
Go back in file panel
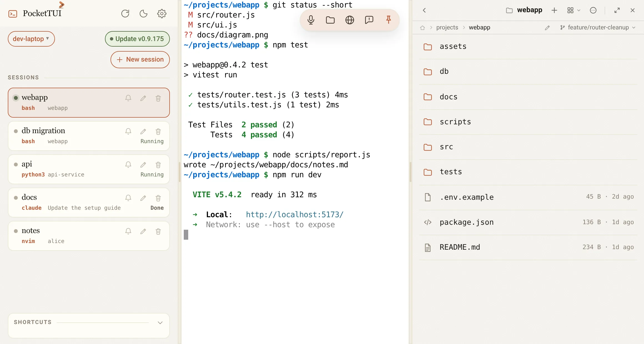[x=424, y=10]
